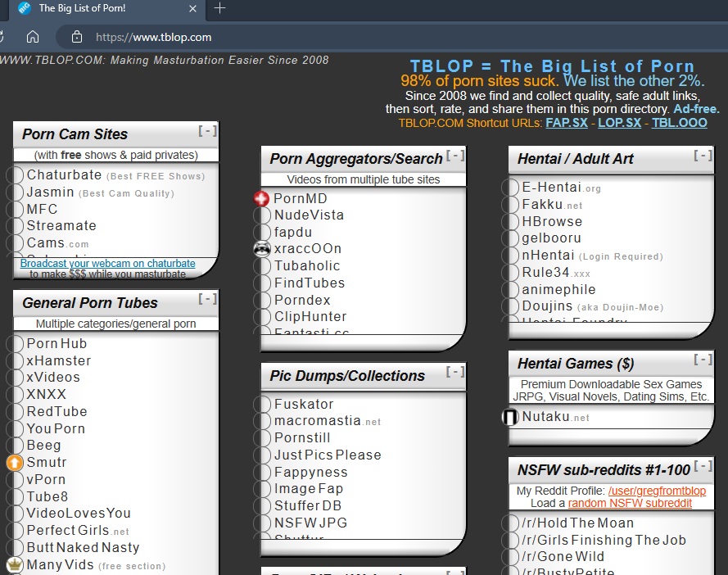Open the LOP.SX shortcut URL
This screenshot has height=575, width=728.
(x=619, y=123)
